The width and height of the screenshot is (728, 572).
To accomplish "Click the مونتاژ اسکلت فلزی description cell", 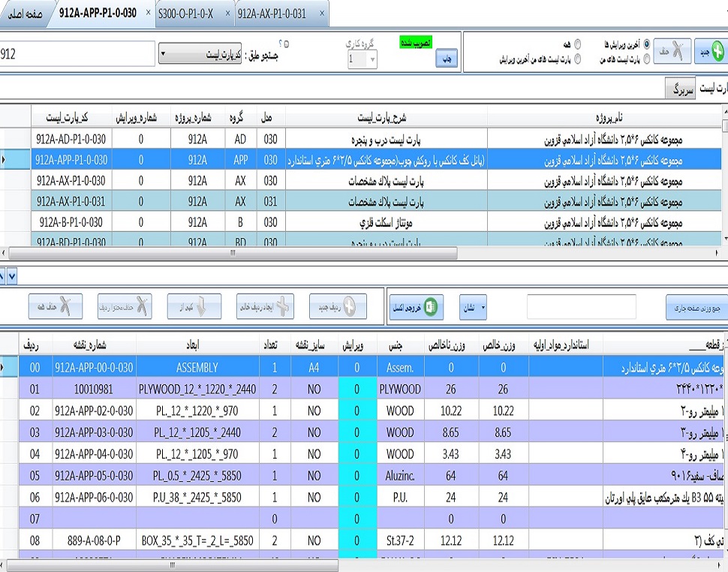I will pos(387,223).
